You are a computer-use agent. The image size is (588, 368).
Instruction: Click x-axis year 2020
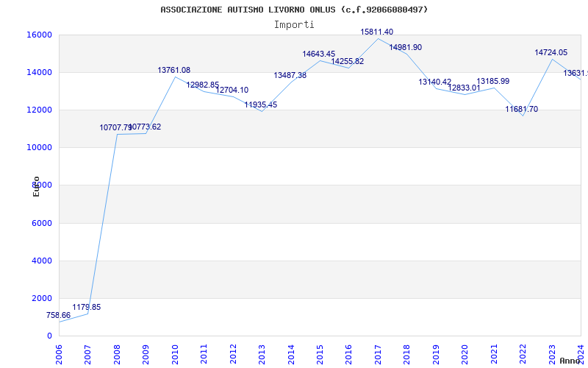tap(465, 355)
